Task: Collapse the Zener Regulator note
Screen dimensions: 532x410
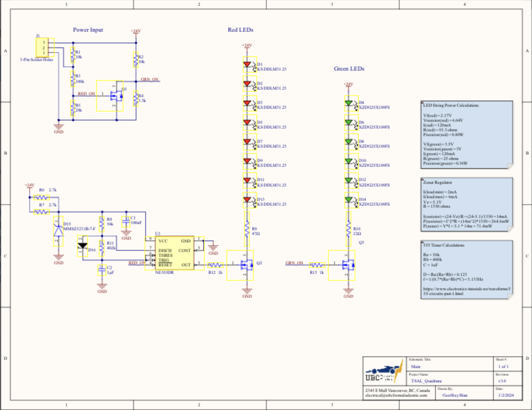Action: (x=422, y=179)
